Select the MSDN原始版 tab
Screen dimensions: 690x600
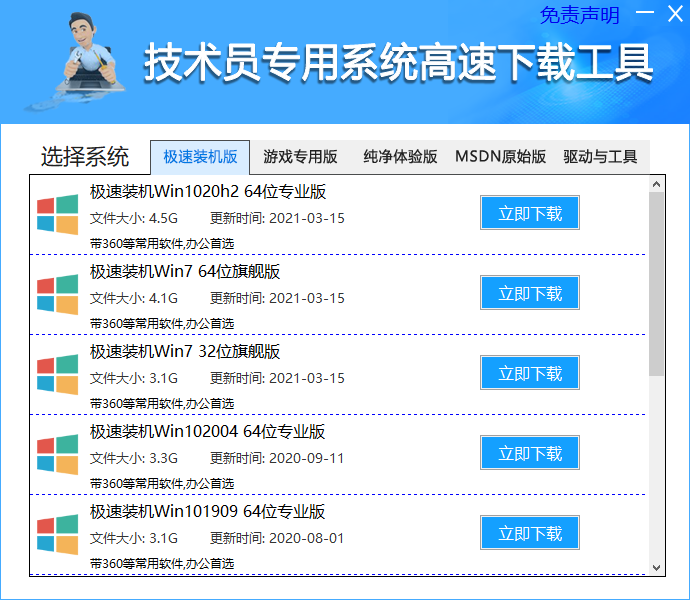[x=500, y=157]
